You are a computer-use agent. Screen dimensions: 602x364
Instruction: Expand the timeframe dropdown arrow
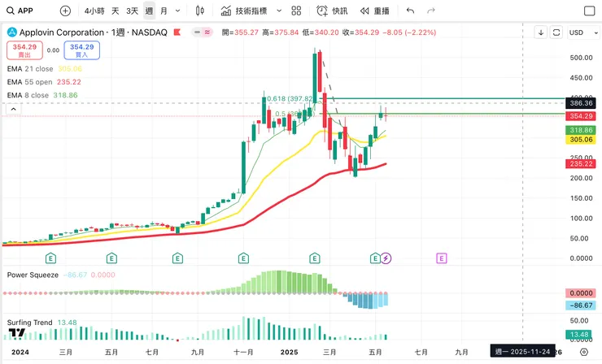pos(178,11)
